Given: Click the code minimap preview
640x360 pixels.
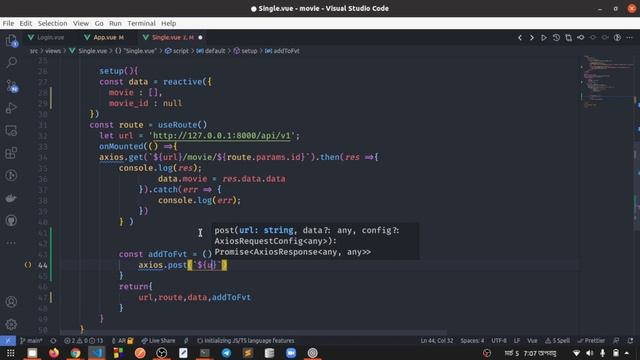Looking at the screenshot, I should 608,82.
